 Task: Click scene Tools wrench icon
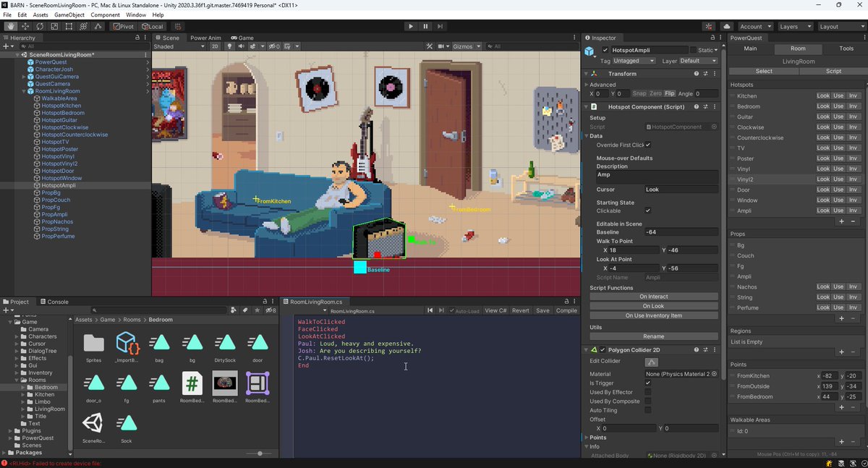(430, 46)
